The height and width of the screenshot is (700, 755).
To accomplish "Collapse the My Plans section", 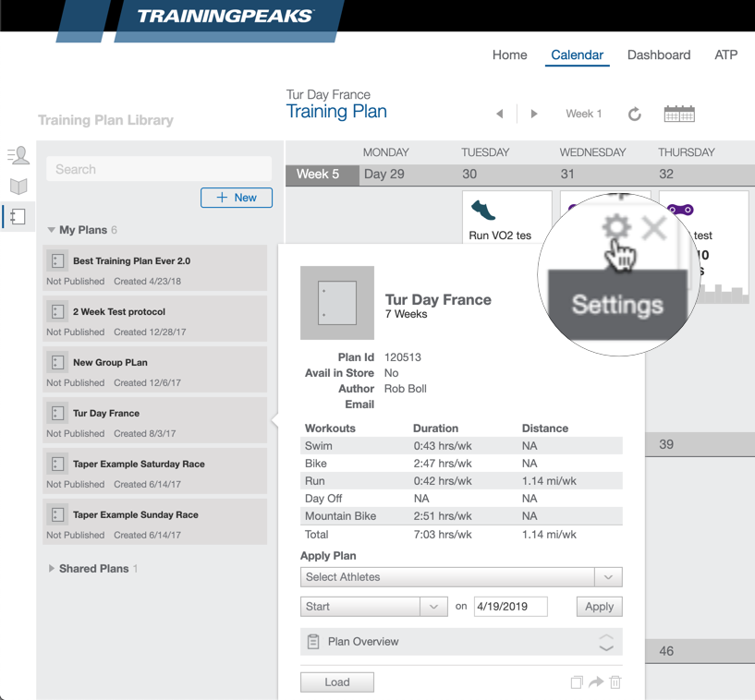I will click(x=51, y=230).
